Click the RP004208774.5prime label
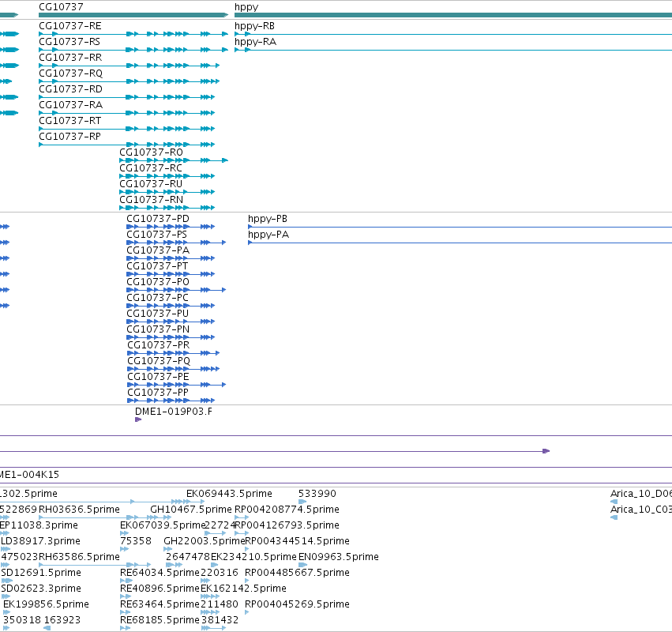The height and width of the screenshot is (632, 672). 287,510
